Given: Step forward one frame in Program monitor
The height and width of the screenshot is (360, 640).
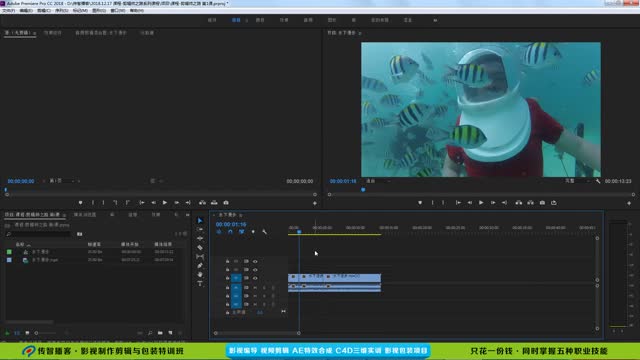Looking at the screenshot, I should [493, 202].
